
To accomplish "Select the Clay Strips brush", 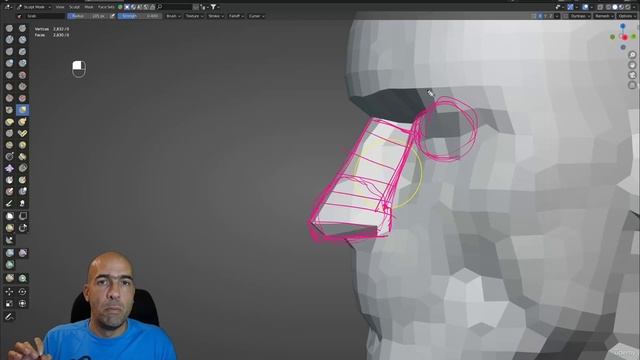I will click(x=22, y=40).
